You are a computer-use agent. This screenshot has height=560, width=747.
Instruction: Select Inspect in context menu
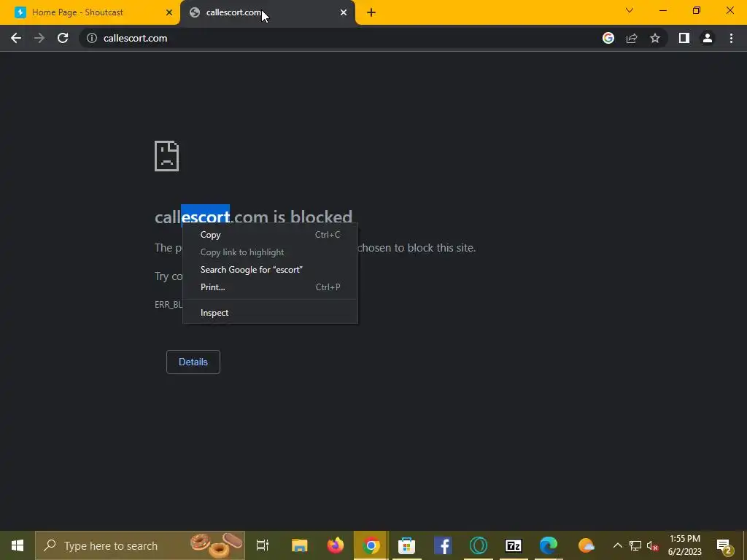pos(270,313)
